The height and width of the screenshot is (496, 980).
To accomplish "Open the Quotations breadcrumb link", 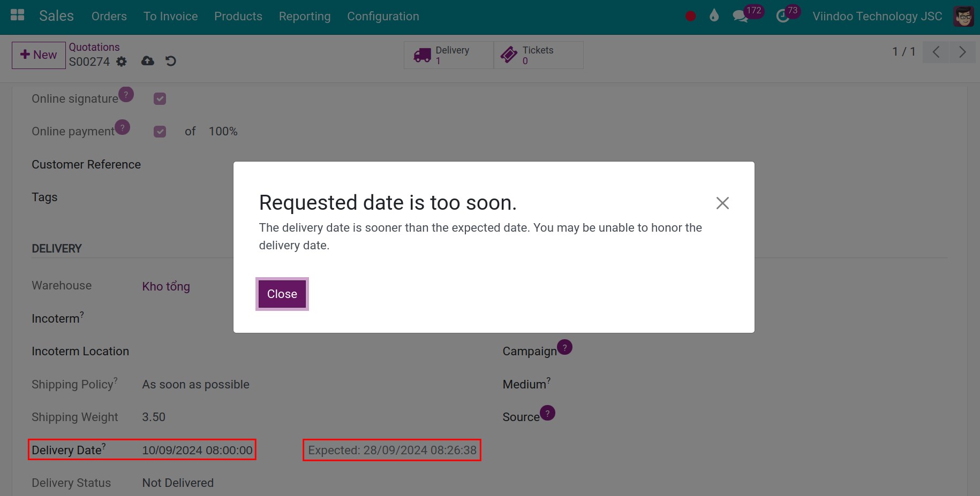I will pyautogui.click(x=94, y=47).
